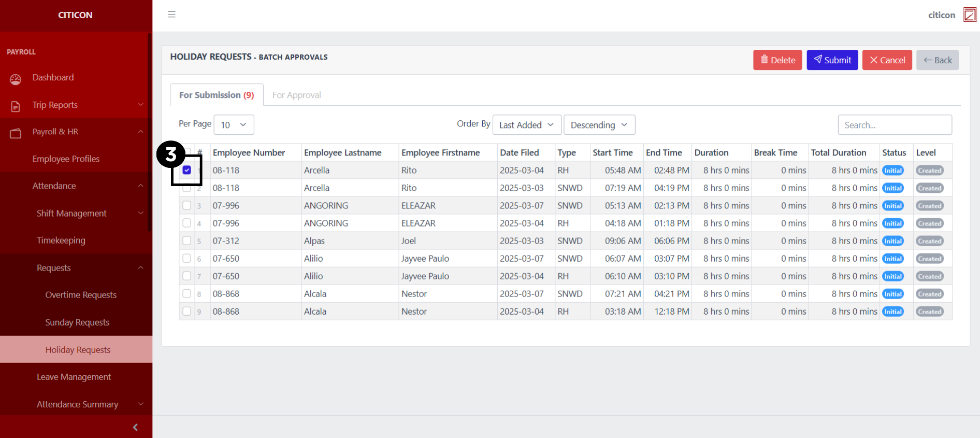Image resolution: width=980 pixels, height=438 pixels.
Task: Go back using the Back button
Action: (938, 60)
